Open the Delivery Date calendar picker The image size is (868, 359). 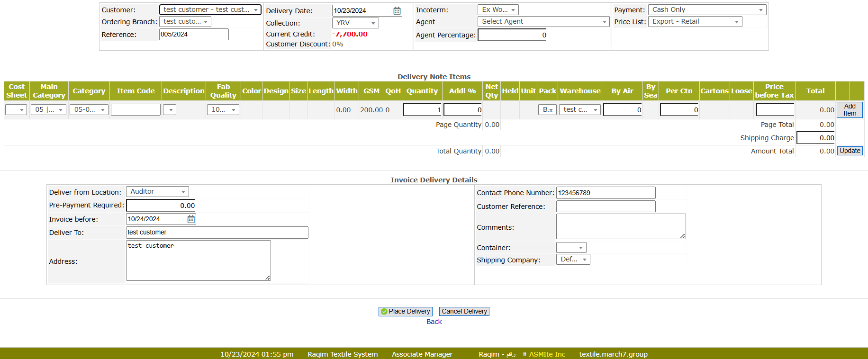pyautogui.click(x=397, y=10)
